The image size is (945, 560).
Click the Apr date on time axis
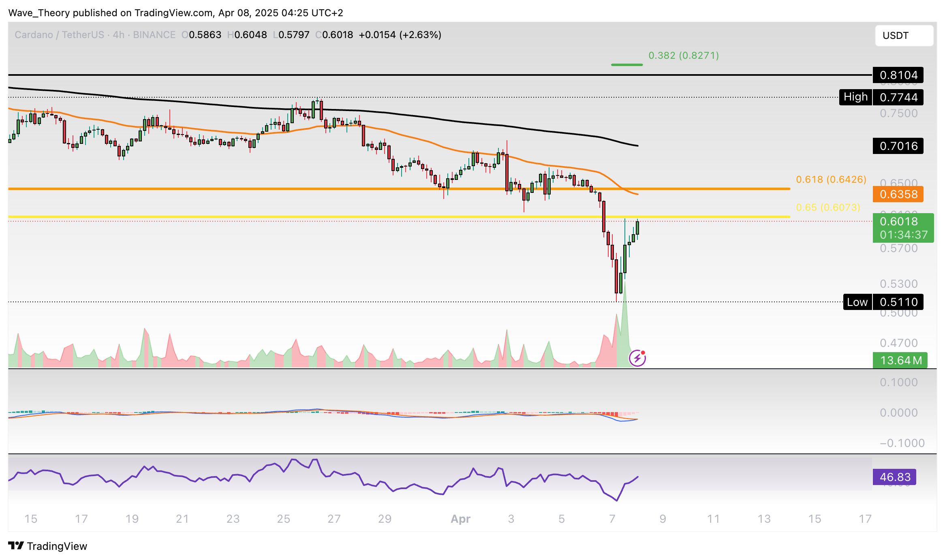460,519
